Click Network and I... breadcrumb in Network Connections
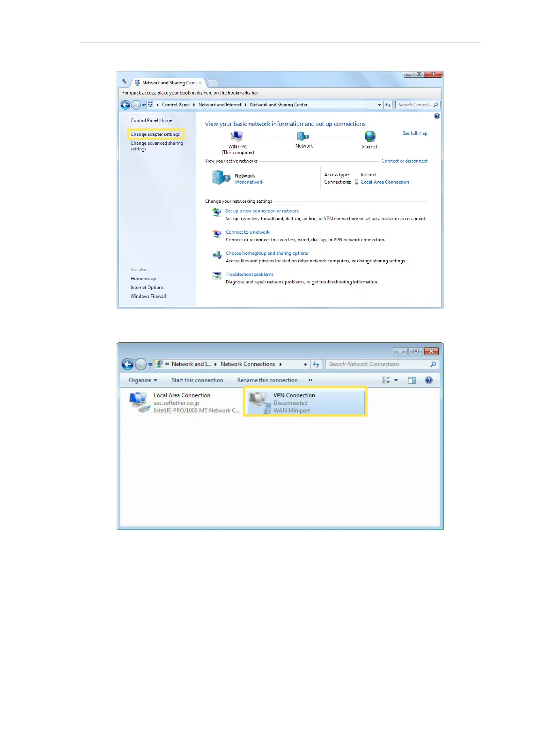560x741 pixels. (191, 364)
